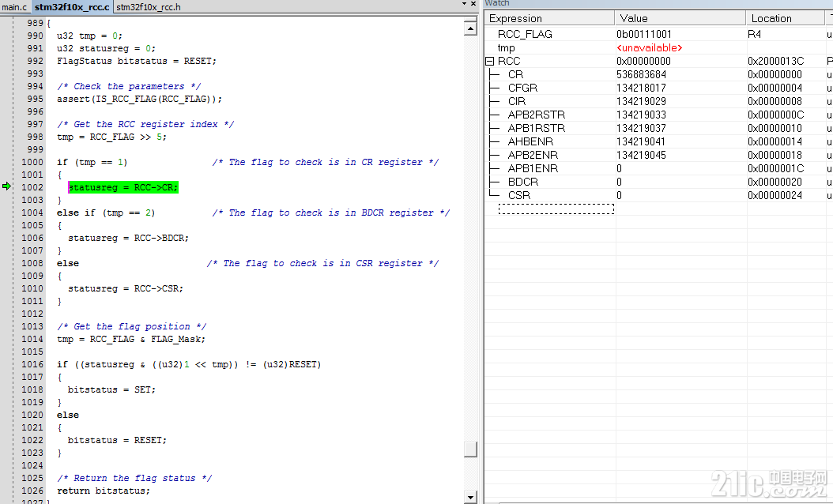Click the line 'bitstatus = SET;'
Image resolution: width=833 pixels, height=504 pixels.
click(111, 389)
